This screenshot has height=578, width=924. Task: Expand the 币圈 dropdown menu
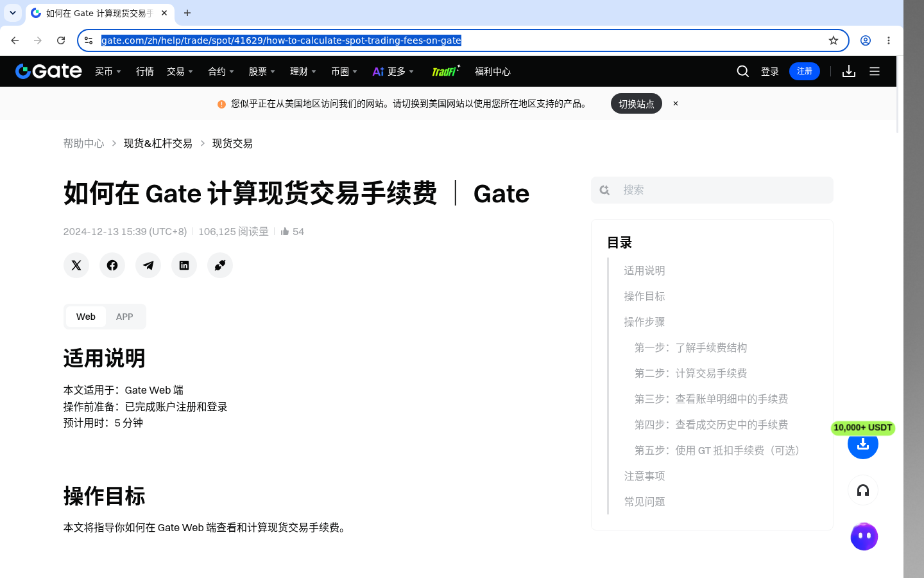click(x=344, y=71)
